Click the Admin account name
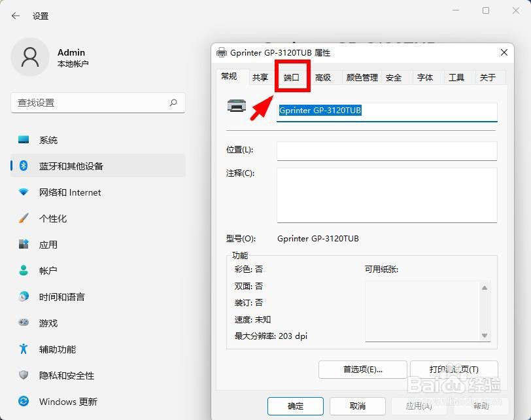Image resolution: width=531 pixels, height=420 pixels. pos(71,52)
